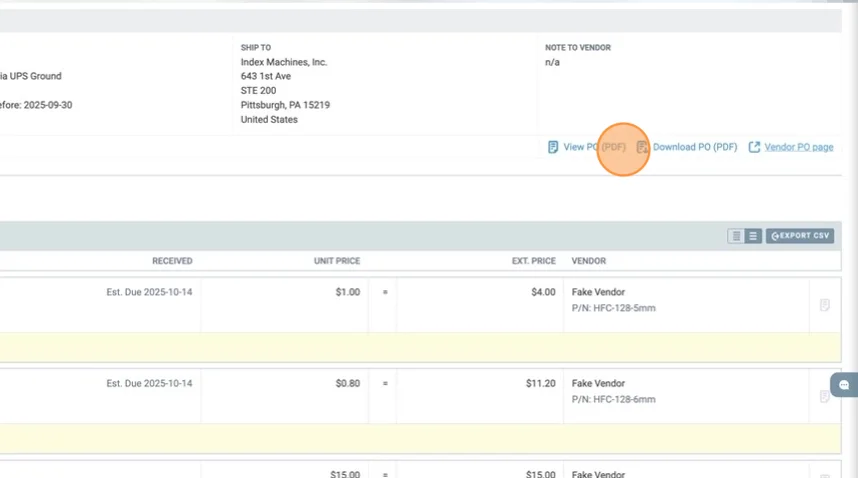Click the note icon on HFC-128-6mm row
The image size is (858, 478).
coord(824,396)
